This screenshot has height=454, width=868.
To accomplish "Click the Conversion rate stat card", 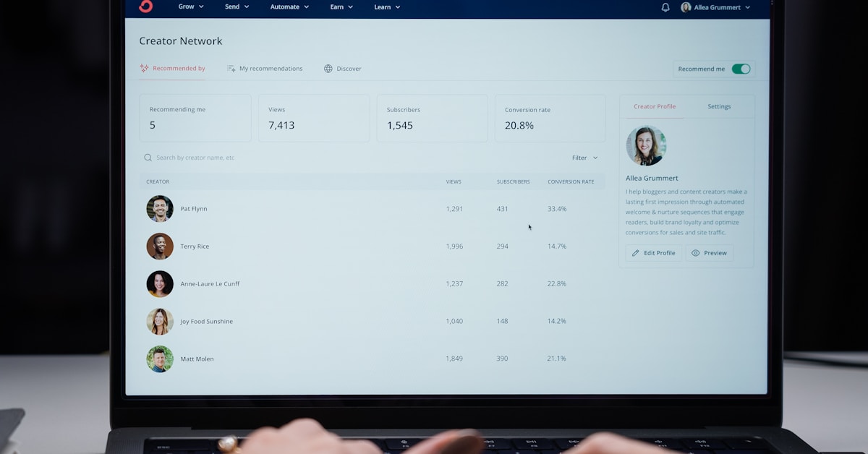I will (x=550, y=118).
